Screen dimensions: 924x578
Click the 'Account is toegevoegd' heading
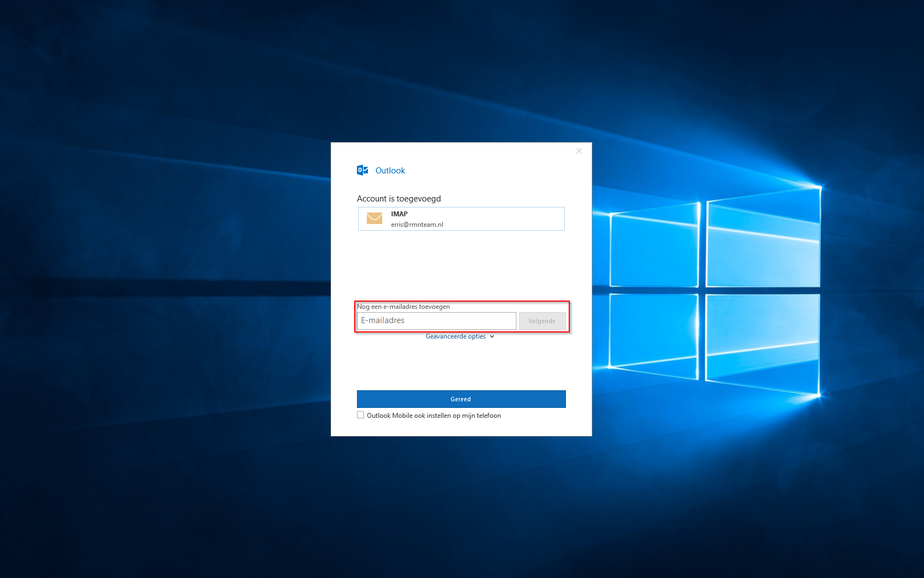(x=399, y=199)
